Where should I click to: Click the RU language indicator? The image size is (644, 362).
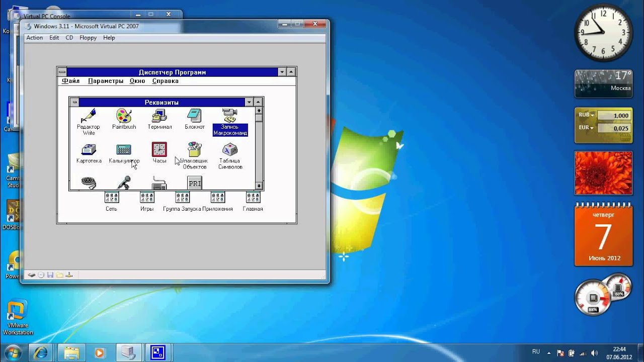pos(536,352)
